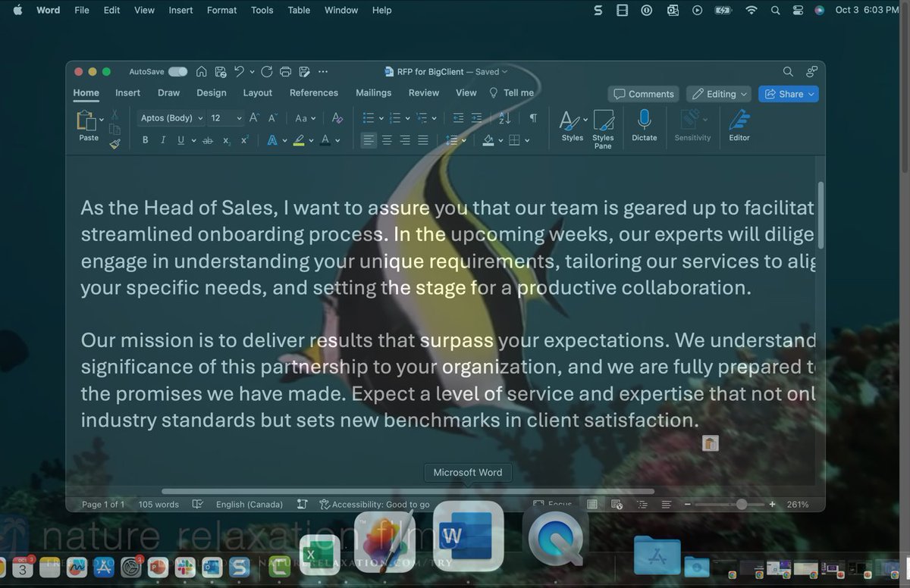
Task: Click the Superscript icon
Action: click(244, 140)
